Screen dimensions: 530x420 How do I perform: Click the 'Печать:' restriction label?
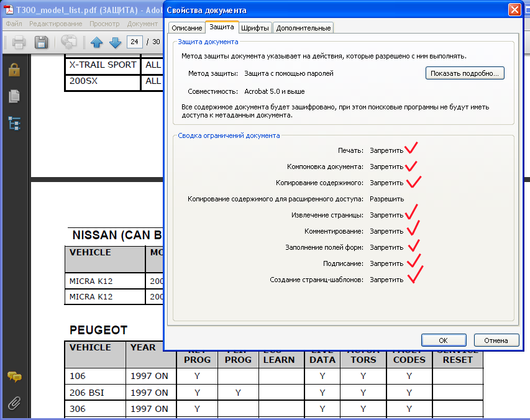pyautogui.click(x=350, y=150)
